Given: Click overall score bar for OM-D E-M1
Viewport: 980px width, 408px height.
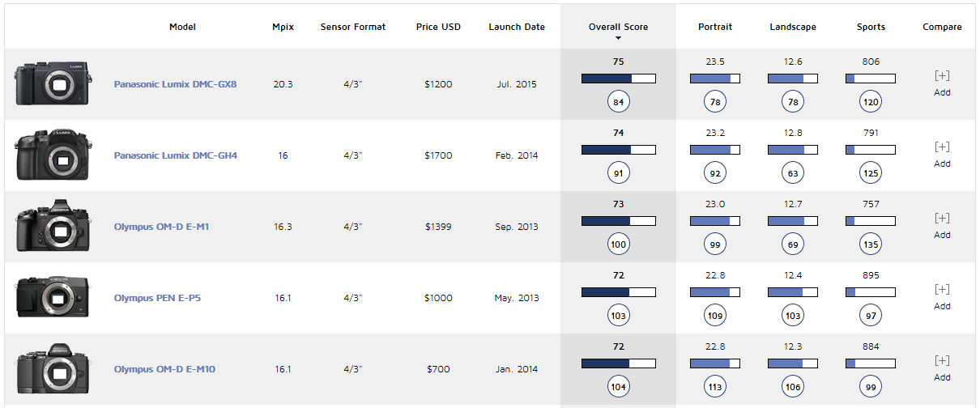Looking at the screenshot, I should click(618, 221).
